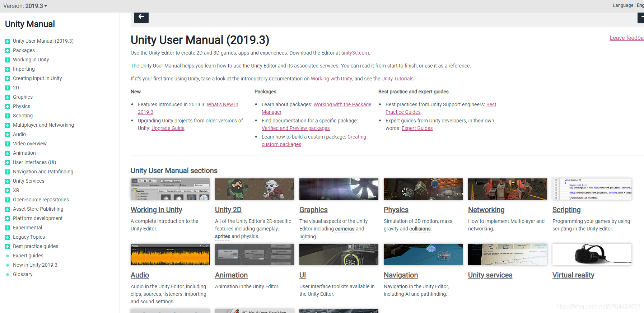Select Physics text in the sidebar tree

[x=22, y=106]
